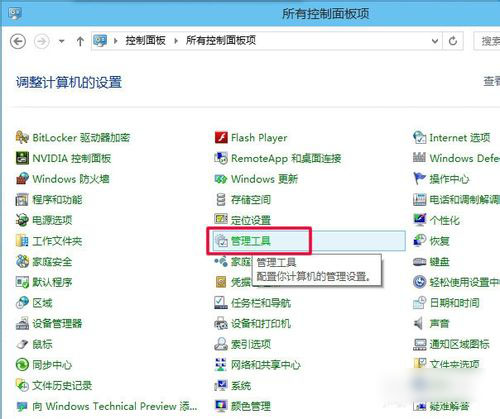Open the 设备管理器 icon
Image resolution: width=500 pixels, height=419 pixels.
[22, 323]
